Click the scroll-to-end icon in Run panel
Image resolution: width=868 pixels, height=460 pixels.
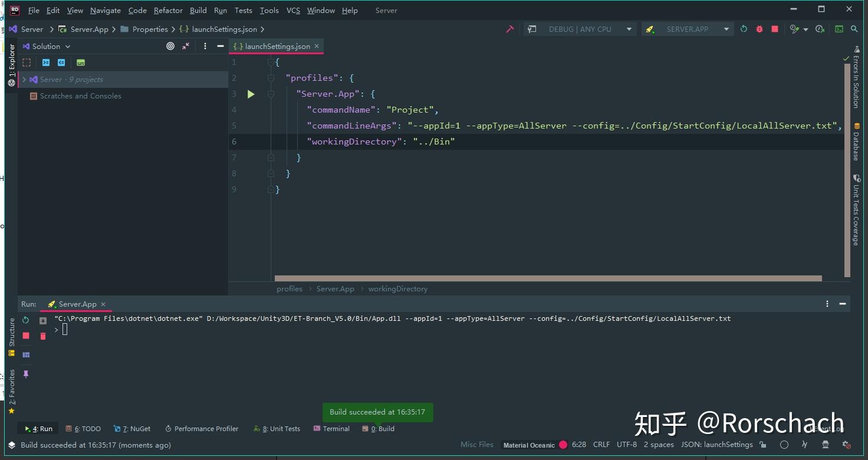[x=43, y=321]
